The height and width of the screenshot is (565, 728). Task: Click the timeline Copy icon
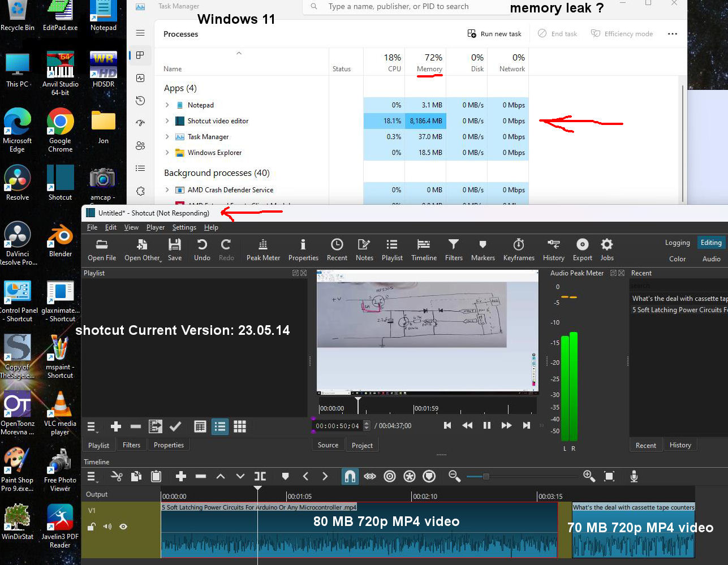[x=136, y=476]
